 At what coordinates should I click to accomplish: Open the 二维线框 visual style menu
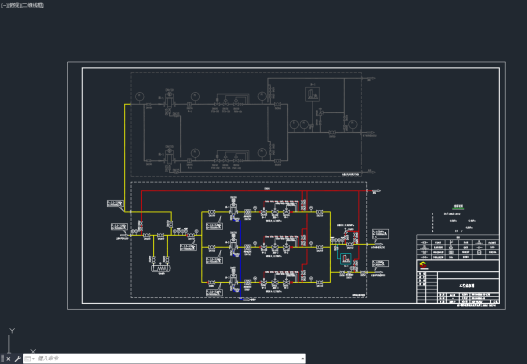[32, 5]
